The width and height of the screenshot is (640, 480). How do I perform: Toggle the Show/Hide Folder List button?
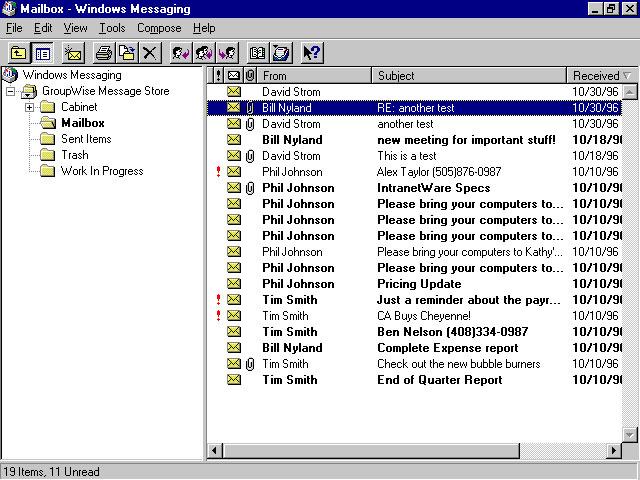(42, 53)
